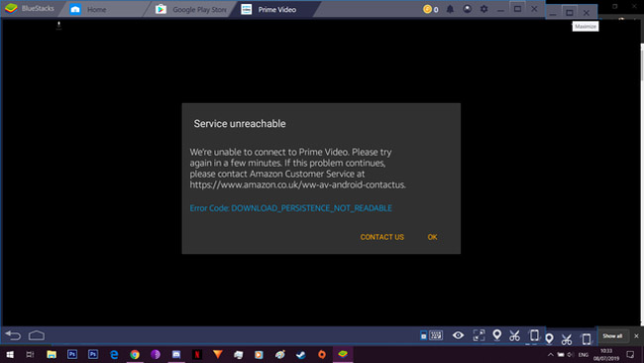Screen dimensions: 644x363
Task: Click the small blue icon left of keyboard
Action: (423, 335)
